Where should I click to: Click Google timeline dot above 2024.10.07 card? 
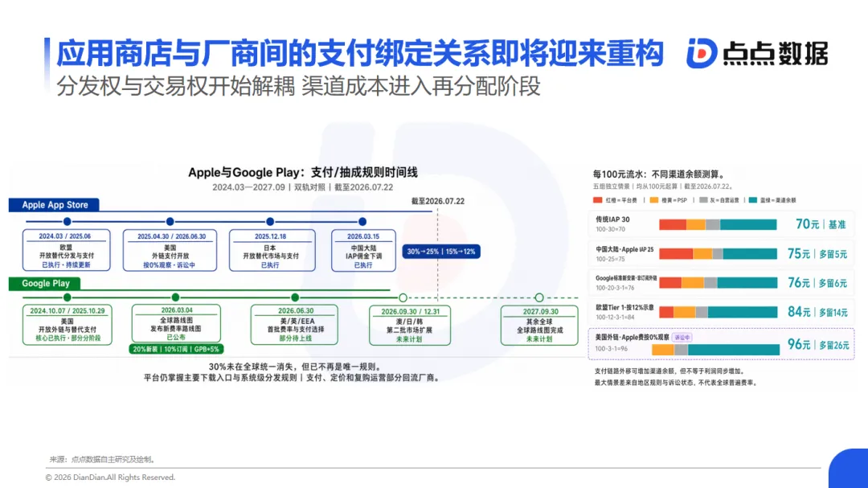coord(67,297)
